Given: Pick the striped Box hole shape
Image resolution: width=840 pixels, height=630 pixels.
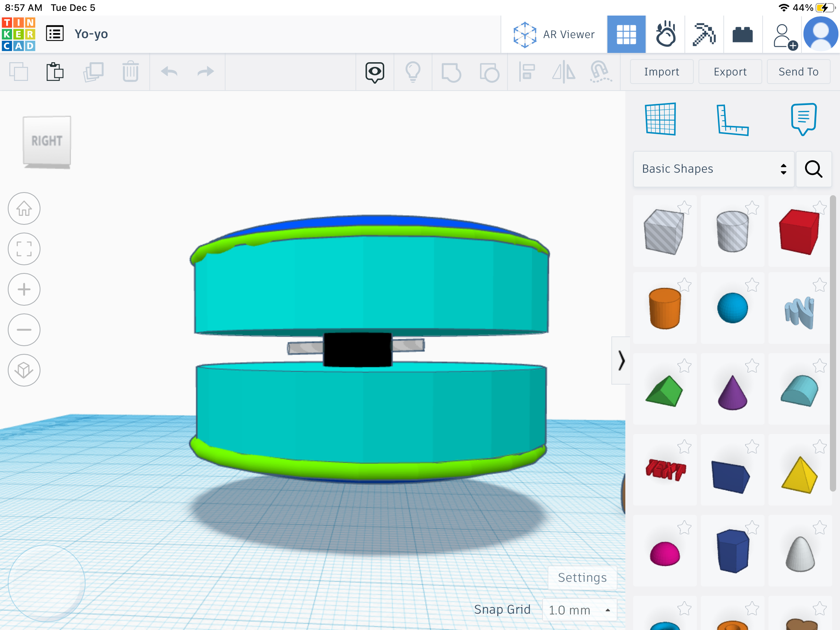Looking at the screenshot, I should tap(665, 231).
